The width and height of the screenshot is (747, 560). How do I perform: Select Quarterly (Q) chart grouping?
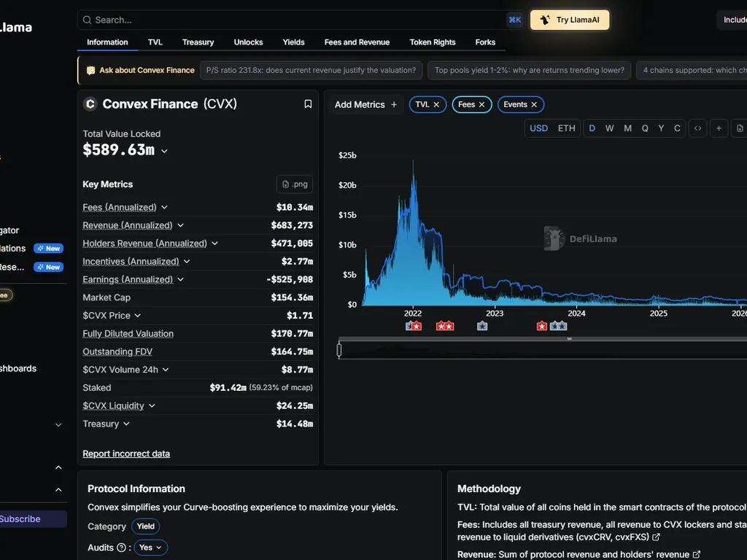coord(645,128)
